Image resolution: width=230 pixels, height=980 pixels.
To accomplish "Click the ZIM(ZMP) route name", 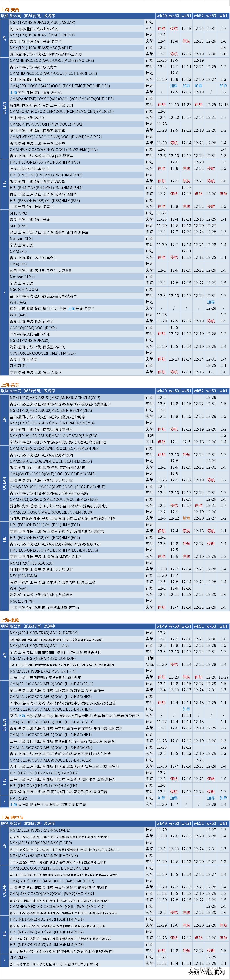I will (x=18, y=957).
